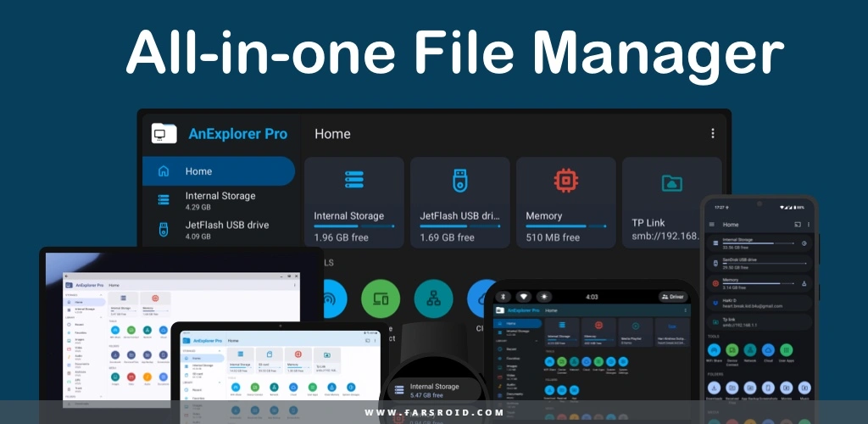The image size is (868, 424).
Task: Open App Backup folder on the phone
Action: pyautogui.click(x=750, y=388)
